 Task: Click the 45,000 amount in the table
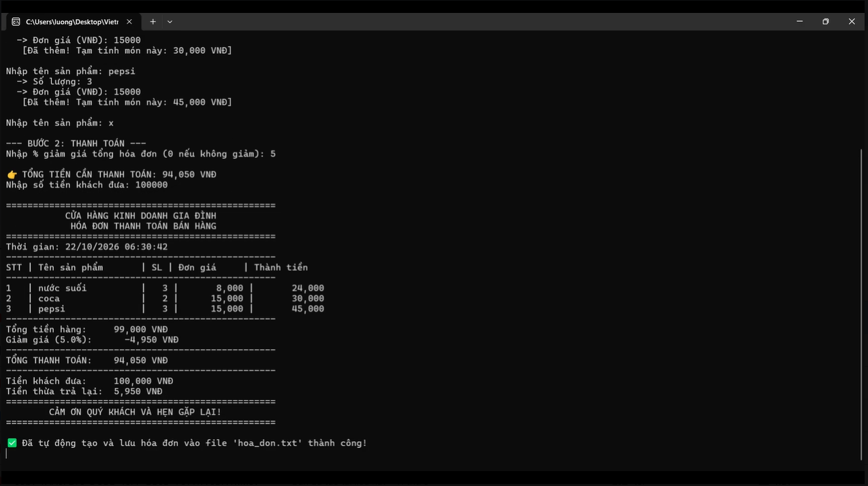[x=308, y=309]
